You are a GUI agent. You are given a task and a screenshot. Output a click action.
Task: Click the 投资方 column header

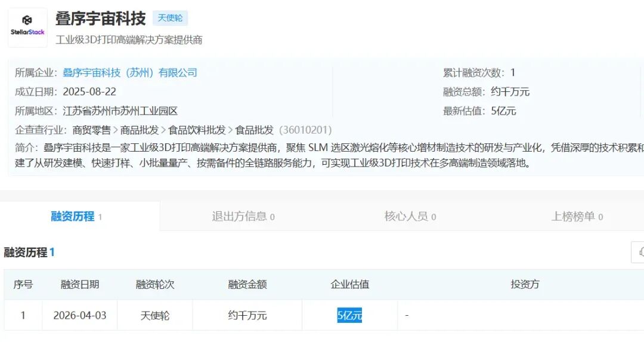525,284
